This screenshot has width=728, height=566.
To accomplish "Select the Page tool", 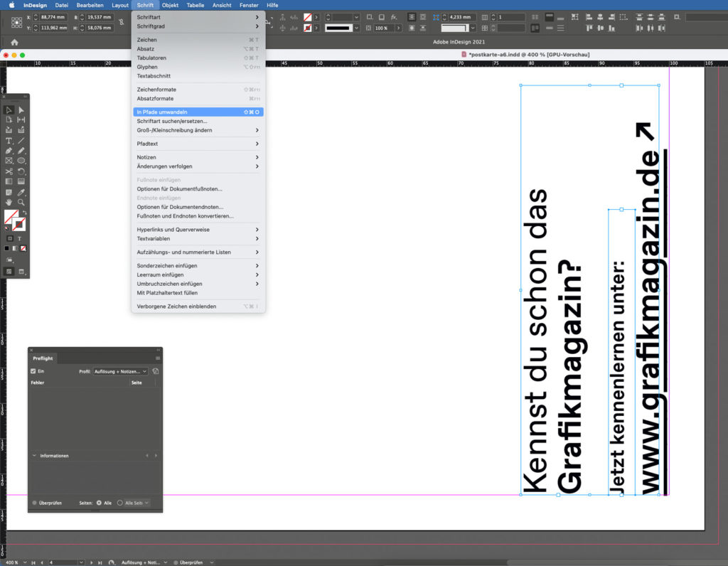I will coord(9,119).
